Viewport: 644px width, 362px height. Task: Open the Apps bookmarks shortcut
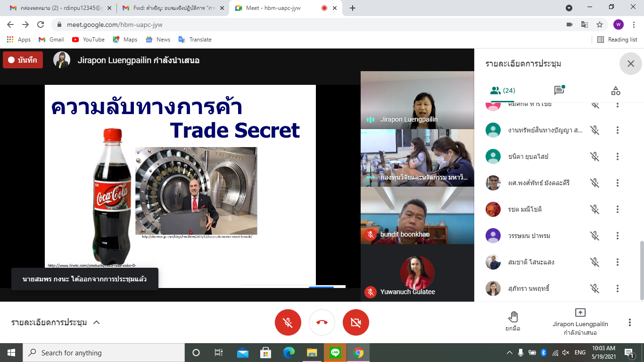tap(19, 40)
